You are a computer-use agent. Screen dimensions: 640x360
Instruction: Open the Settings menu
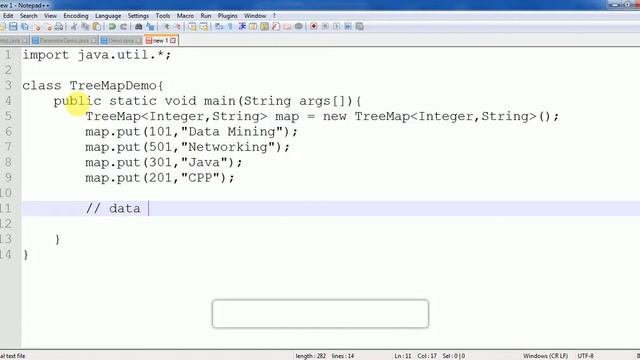coord(138,16)
